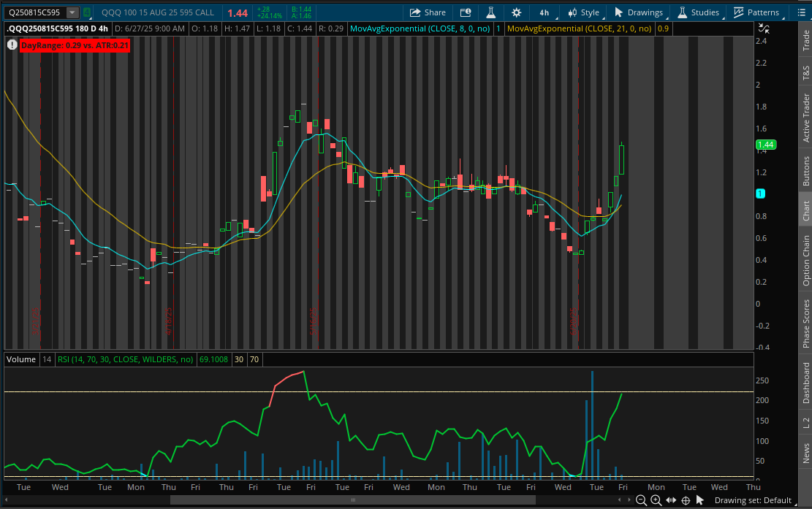
Task: Open chart settings gear
Action: pyautogui.click(x=516, y=12)
